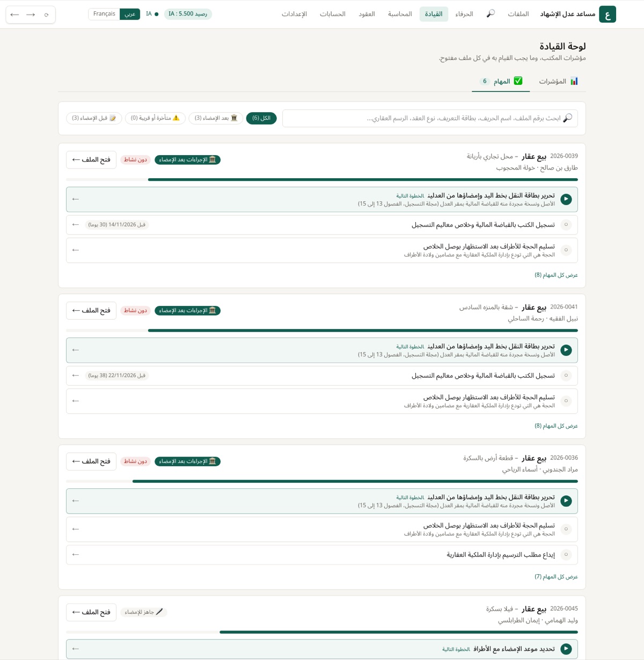The width and height of the screenshot is (644, 660).
Task: Click circle beside تسجيل الكتب in file 2026-0039
Action: click(x=566, y=225)
